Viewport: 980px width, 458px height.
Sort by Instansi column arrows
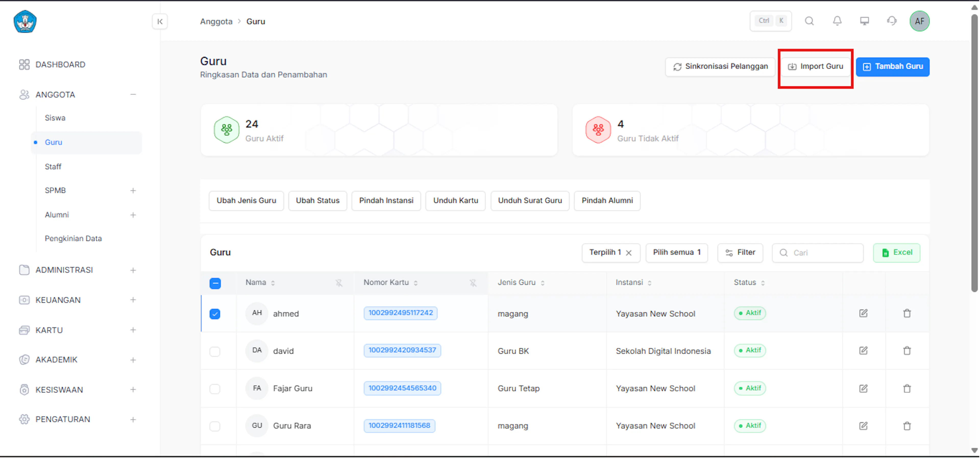[650, 283]
